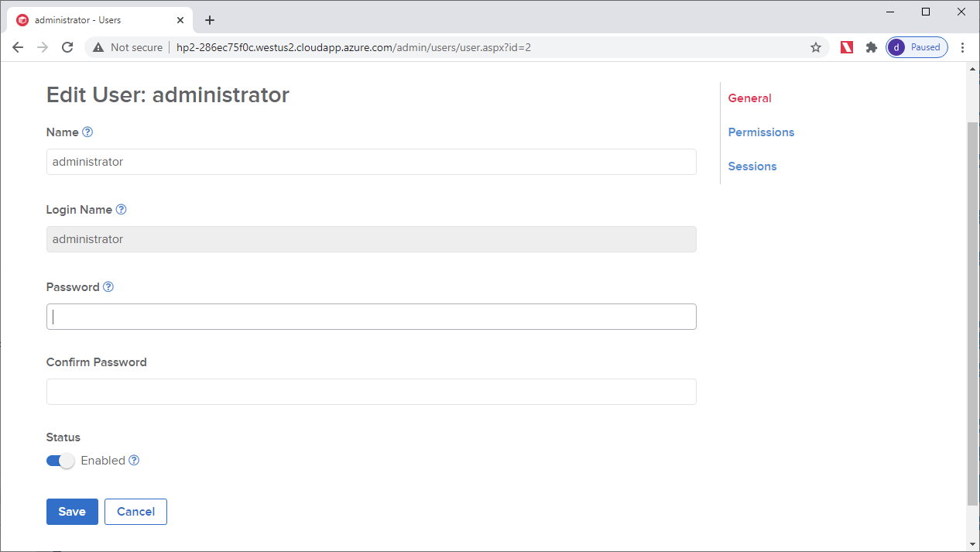
Task: Reload the page with the refresh icon
Action: click(x=67, y=47)
